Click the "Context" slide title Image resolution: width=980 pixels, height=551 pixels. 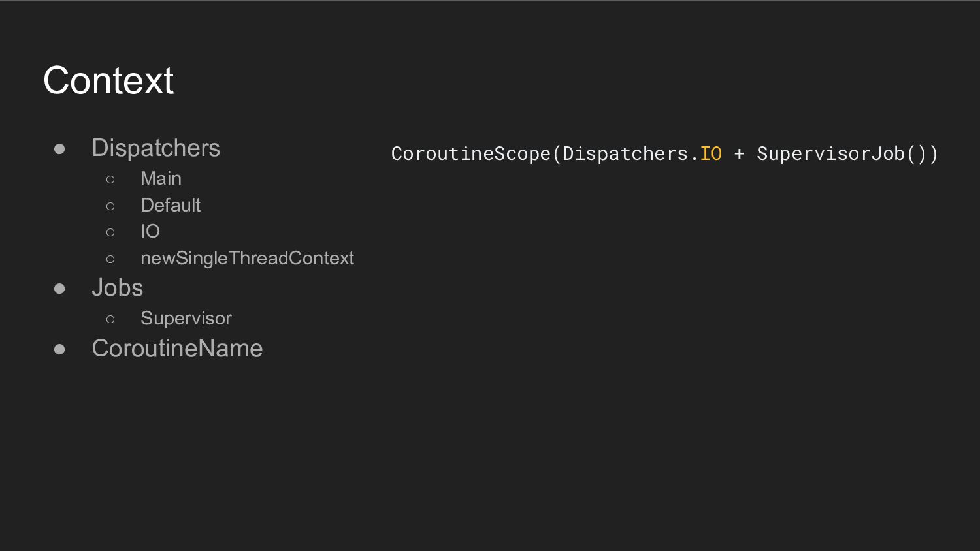[x=108, y=80]
